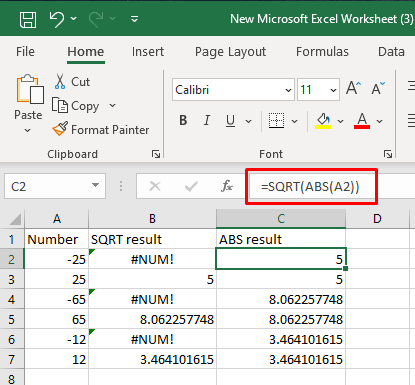Open Customize Quick Access Toolbar menu
The width and height of the screenshot is (415, 385).
point(134,19)
